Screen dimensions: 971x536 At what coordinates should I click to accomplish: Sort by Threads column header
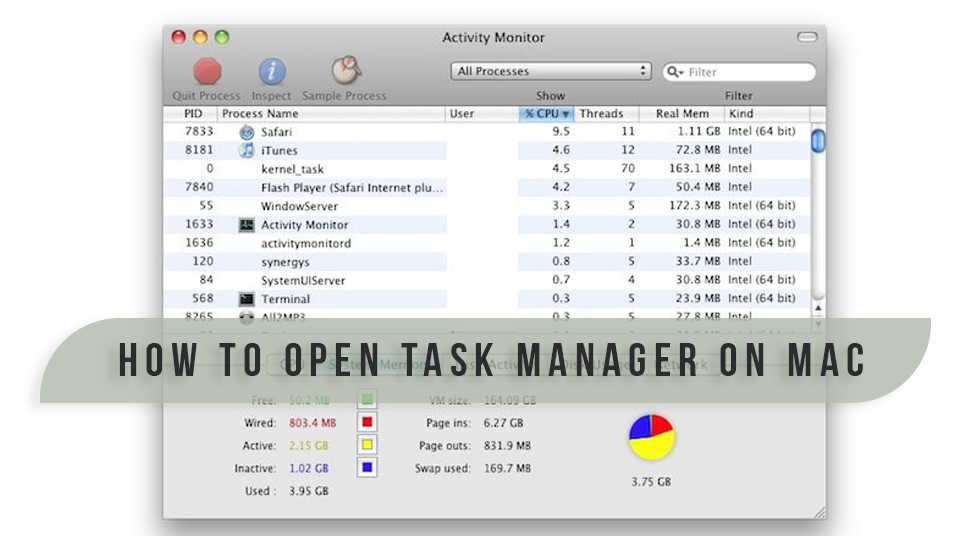(606, 113)
